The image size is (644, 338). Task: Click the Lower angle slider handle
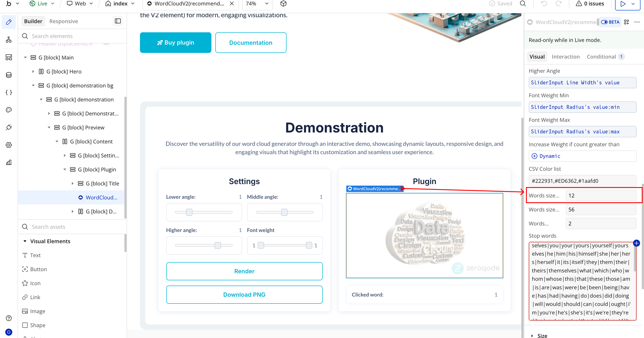189,212
